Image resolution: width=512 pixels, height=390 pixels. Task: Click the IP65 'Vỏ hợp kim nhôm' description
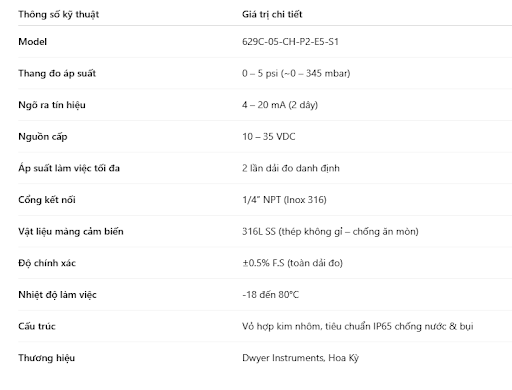[358, 326]
